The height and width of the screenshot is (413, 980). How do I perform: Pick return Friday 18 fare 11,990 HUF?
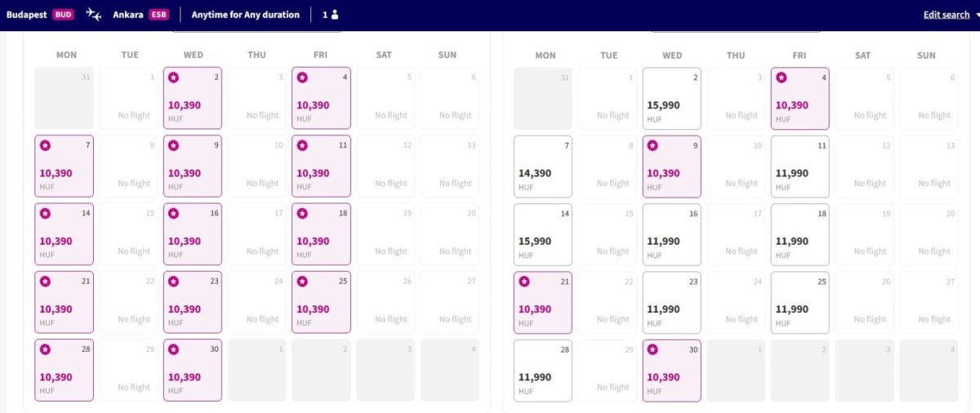click(800, 234)
